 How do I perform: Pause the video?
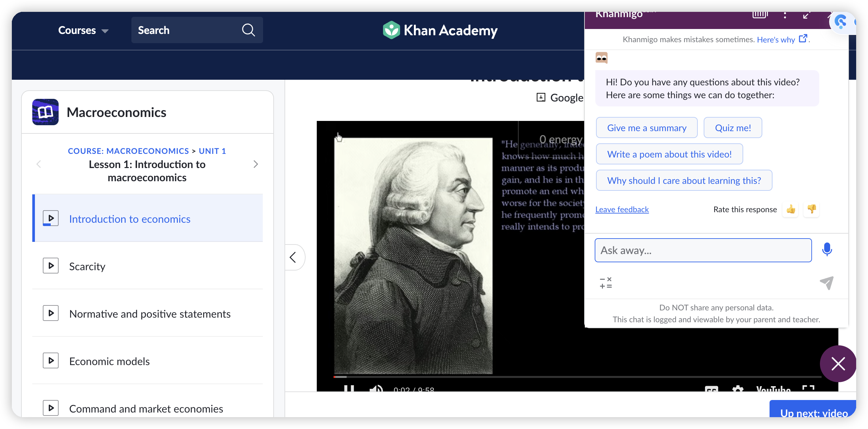349,388
